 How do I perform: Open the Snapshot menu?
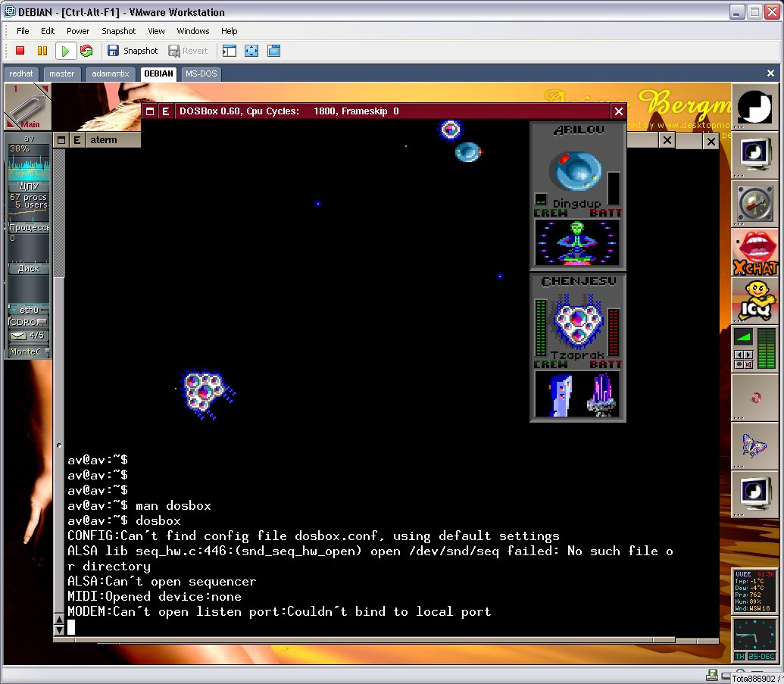tap(118, 31)
